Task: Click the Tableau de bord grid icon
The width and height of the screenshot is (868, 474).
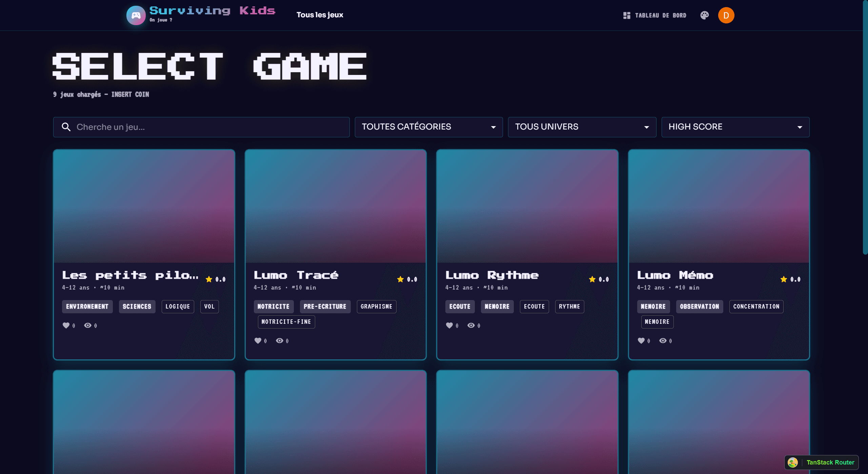Action: tap(627, 15)
